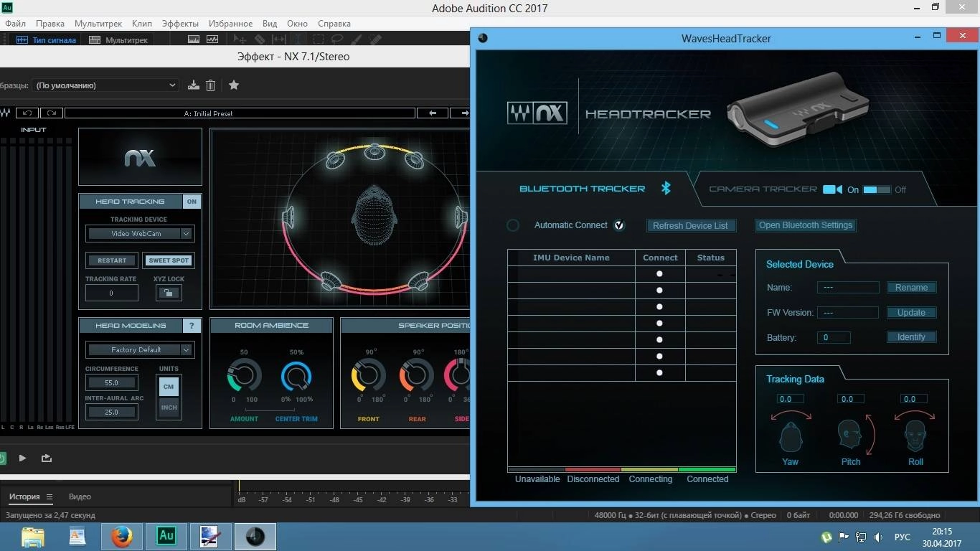Show the spectral pitch display
The width and height of the screenshot is (980, 551).
[x=212, y=39]
